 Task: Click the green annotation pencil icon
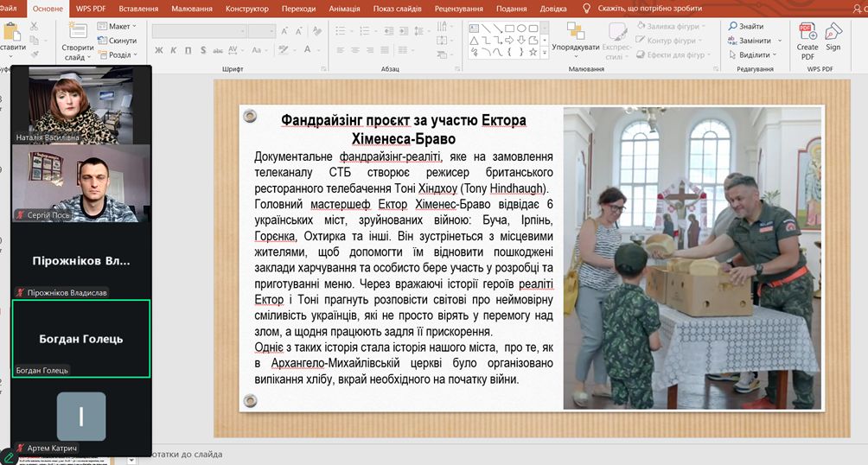click(x=9, y=455)
